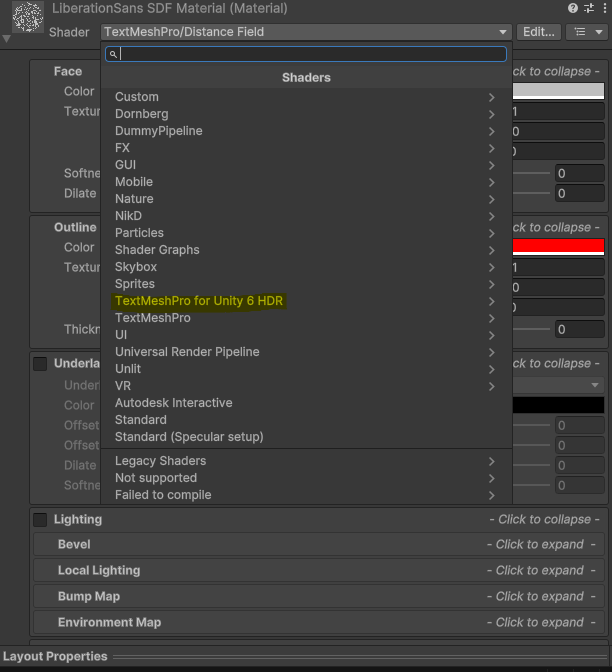
Task: Open the VR shader submenu
Action: click(306, 386)
